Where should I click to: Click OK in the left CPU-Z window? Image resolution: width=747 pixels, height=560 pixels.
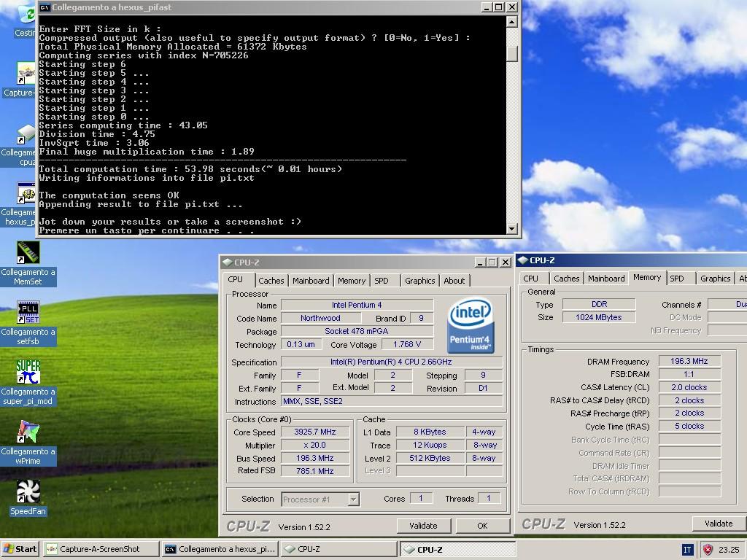[482, 526]
